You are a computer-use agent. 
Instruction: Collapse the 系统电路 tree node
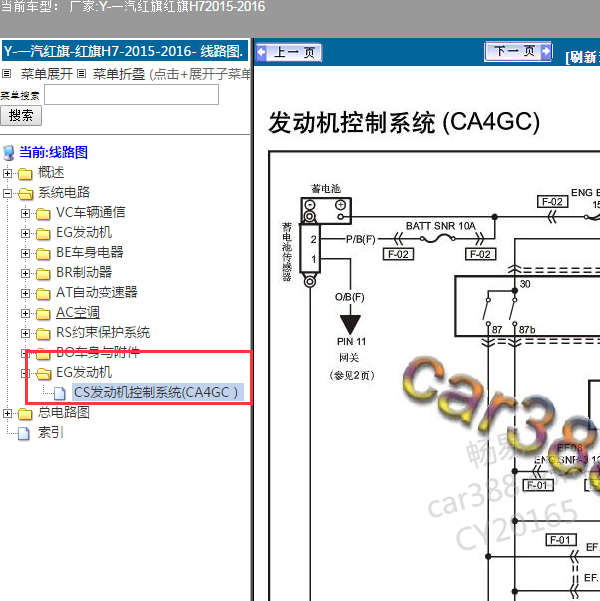click(x=7, y=193)
